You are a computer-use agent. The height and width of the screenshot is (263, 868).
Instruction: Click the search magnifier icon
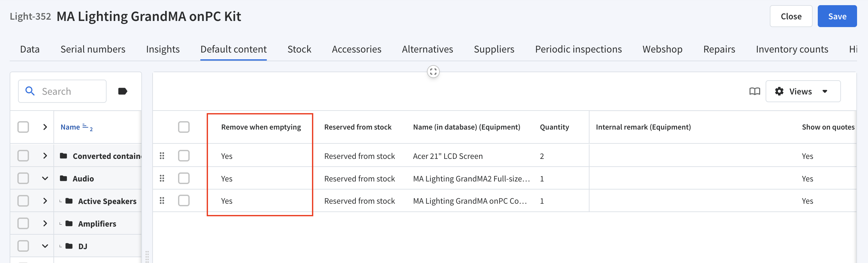[30, 91]
